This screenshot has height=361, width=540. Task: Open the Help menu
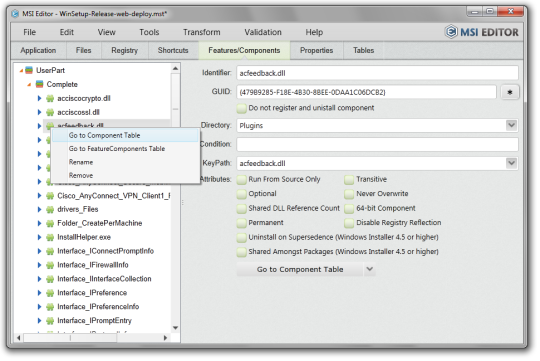point(314,32)
